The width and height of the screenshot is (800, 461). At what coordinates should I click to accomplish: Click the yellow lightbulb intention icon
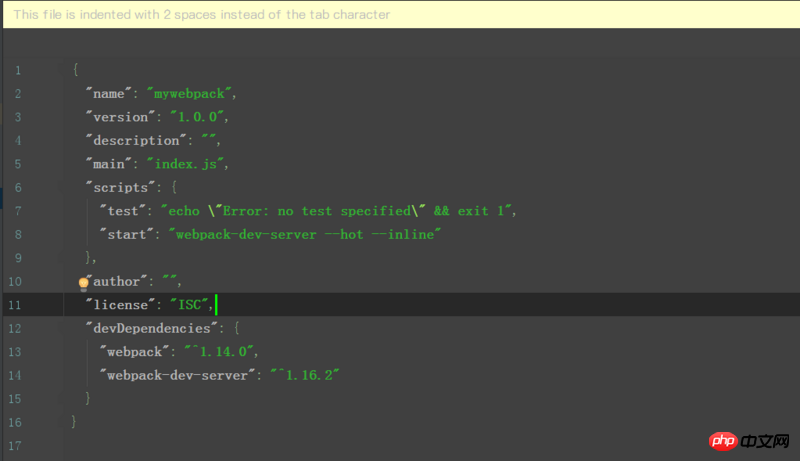coord(84,282)
